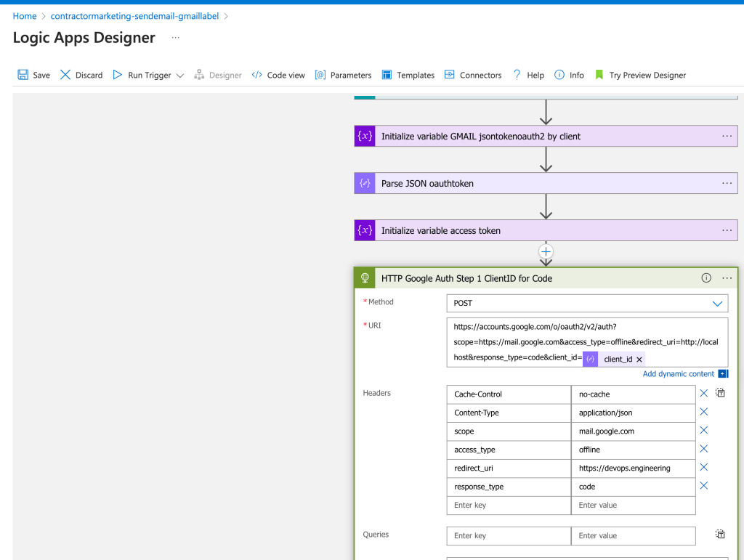
Task: Click the Info toolbar icon
Action: [x=559, y=75]
